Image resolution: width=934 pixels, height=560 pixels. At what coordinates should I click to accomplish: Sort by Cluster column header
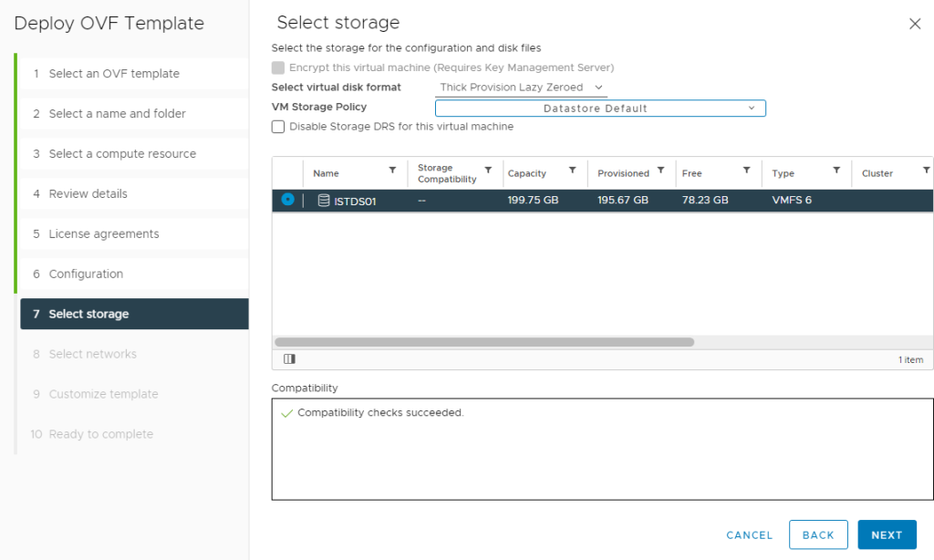(x=877, y=173)
